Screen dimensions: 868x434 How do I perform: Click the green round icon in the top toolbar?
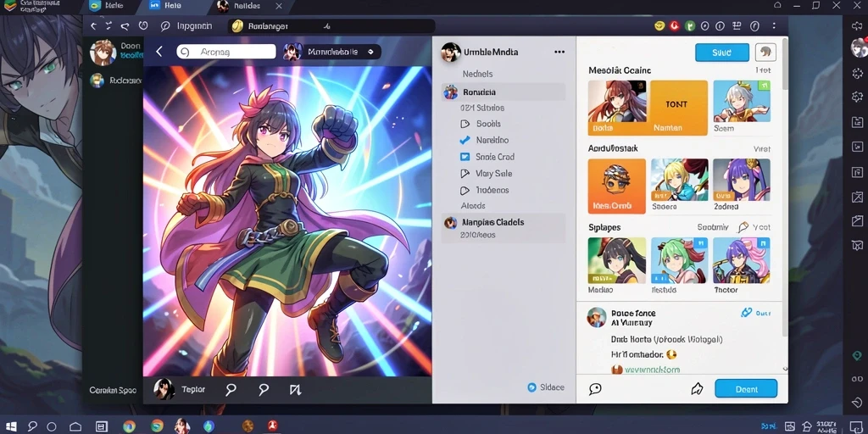pos(690,25)
